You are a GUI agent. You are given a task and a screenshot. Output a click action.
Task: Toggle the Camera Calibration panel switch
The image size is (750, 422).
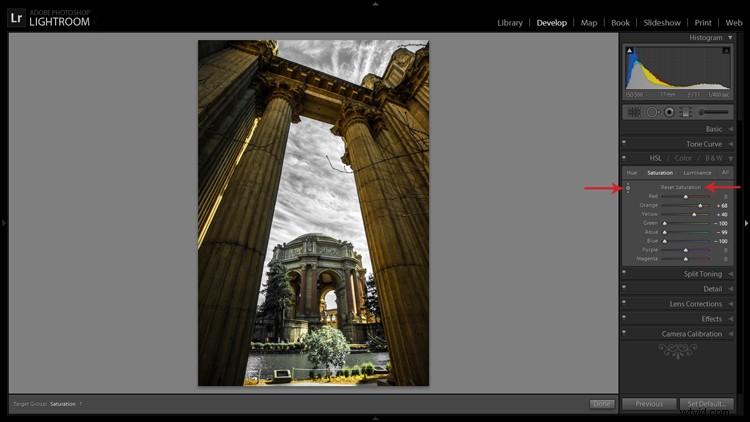[624, 333]
